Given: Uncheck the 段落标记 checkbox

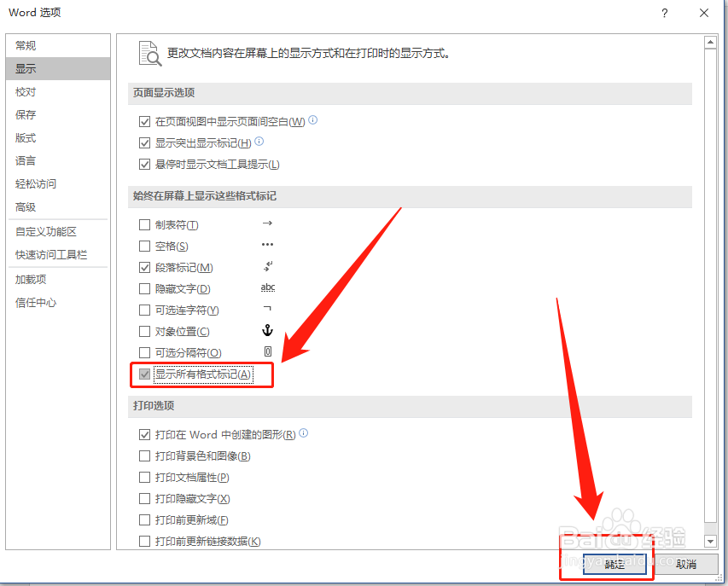Looking at the screenshot, I should (x=144, y=268).
